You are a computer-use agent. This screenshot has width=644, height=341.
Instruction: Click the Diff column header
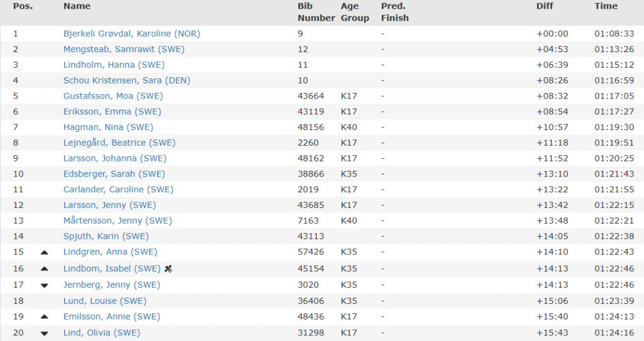click(545, 6)
